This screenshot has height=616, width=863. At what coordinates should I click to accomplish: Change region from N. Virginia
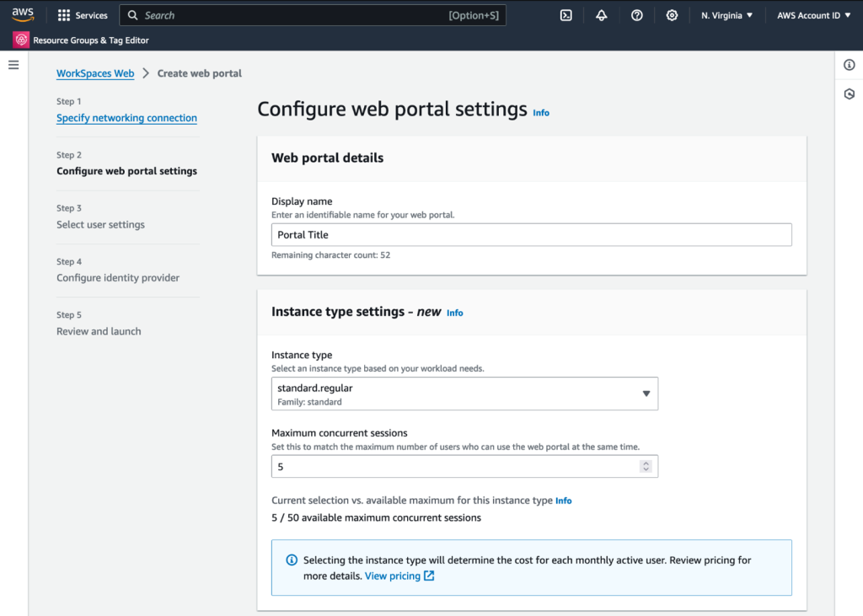[x=725, y=14]
